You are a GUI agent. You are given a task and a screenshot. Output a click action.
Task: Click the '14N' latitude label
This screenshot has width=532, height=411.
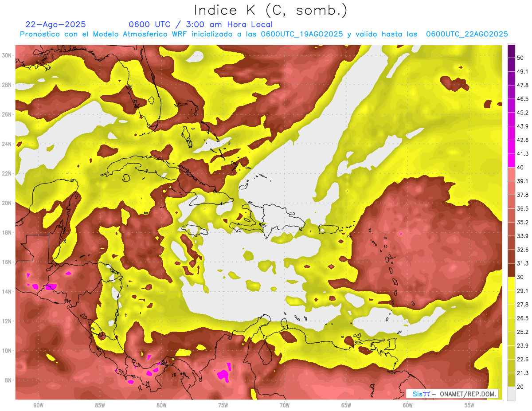pos(7,292)
